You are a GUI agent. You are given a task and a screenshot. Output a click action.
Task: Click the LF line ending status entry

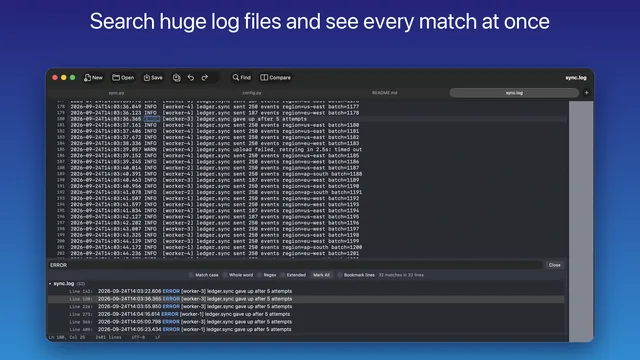(158, 338)
